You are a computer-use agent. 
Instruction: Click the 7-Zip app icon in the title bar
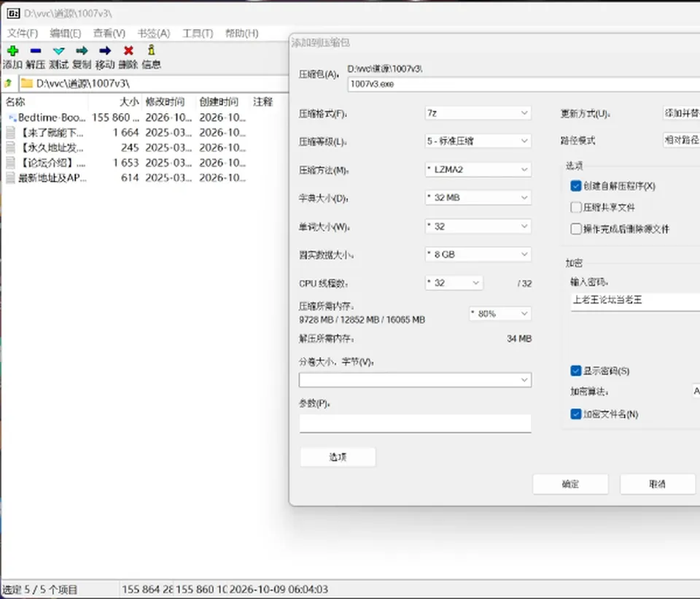point(13,13)
